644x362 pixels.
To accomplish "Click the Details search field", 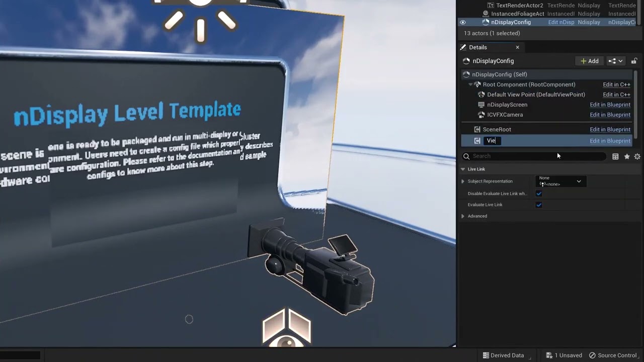I will point(533,156).
